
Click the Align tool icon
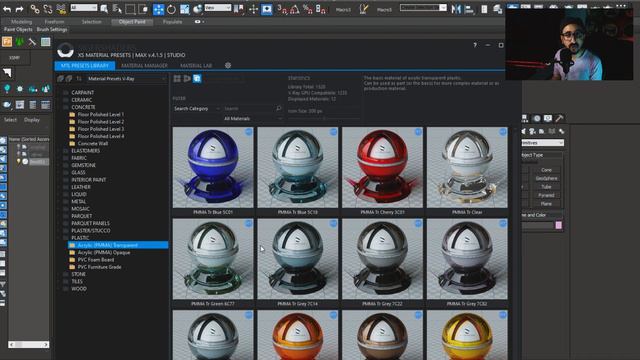[469, 9]
